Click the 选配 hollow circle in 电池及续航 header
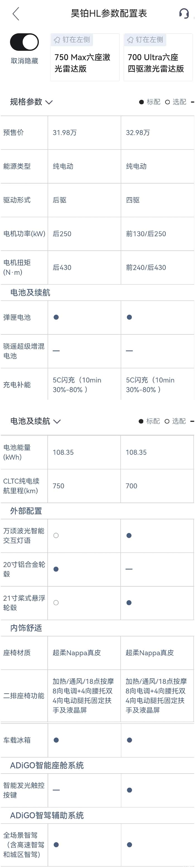 click(167, 421)
